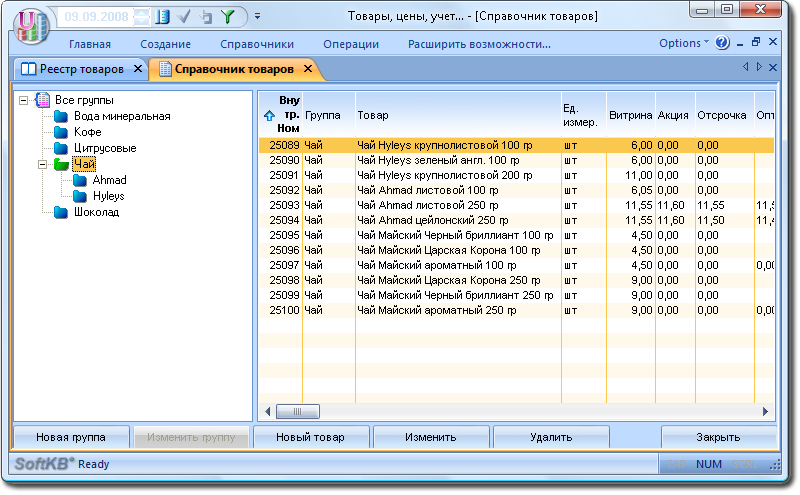Select the Шоколад group

tap(96, 212)
